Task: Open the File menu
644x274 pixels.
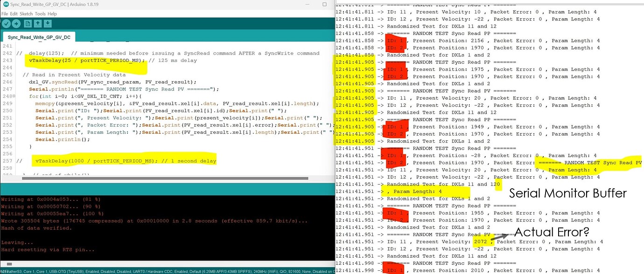Action: 5,14
